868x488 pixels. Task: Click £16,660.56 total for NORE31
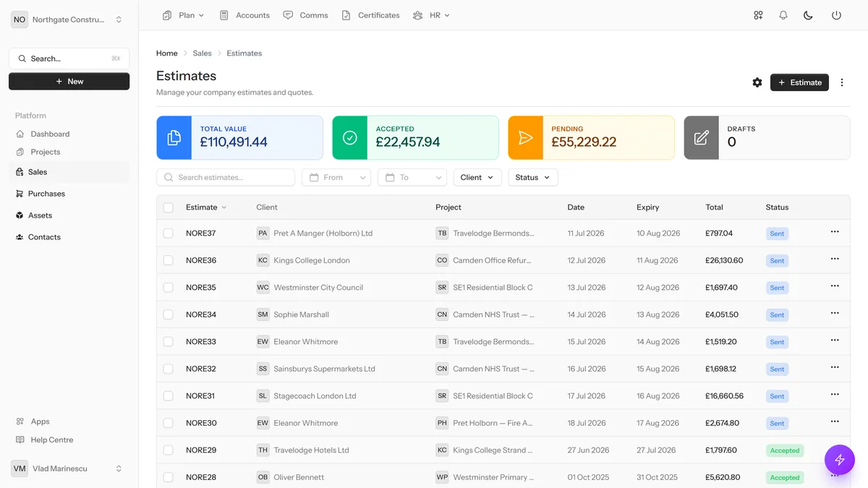[724, 396]
